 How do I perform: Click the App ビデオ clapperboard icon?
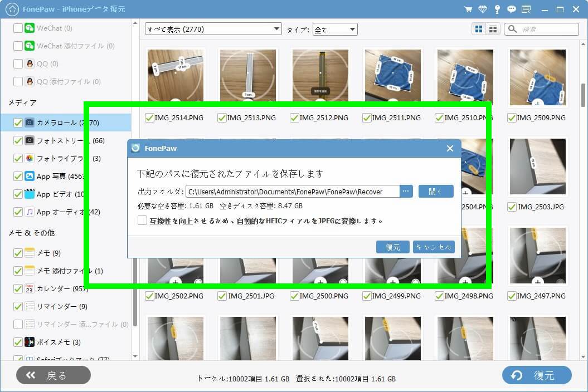click(30, 194)
